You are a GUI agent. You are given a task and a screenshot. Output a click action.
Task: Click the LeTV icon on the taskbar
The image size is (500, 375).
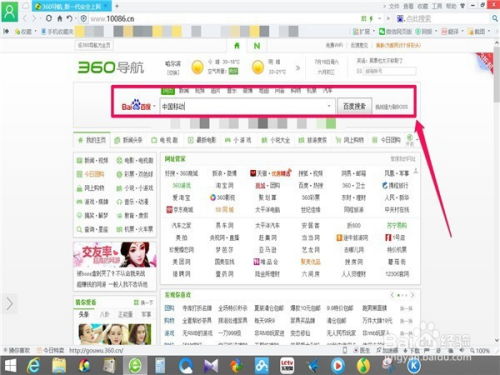click(287, 366)
